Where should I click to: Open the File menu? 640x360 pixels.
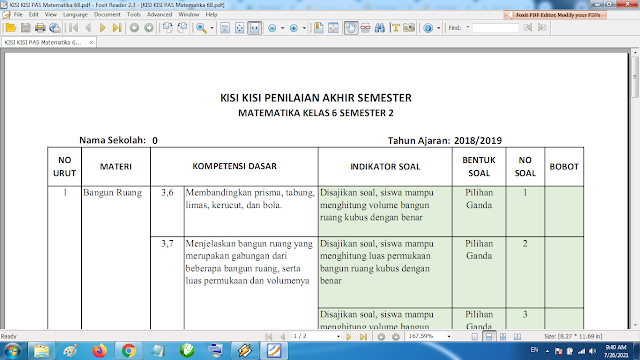(x=18, y=15)
